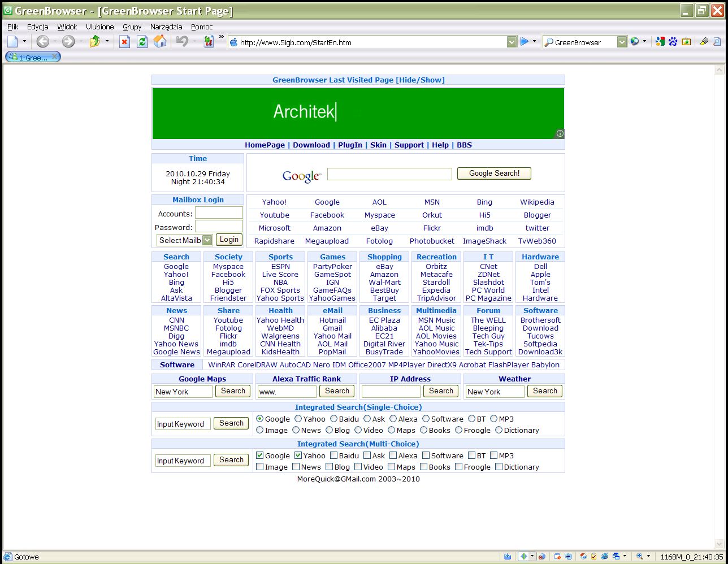This screenshot has height=564, width=728.
Task: Refresh the page with the green arrows icon
Action: pyautogui.click(x=142, y=41)
